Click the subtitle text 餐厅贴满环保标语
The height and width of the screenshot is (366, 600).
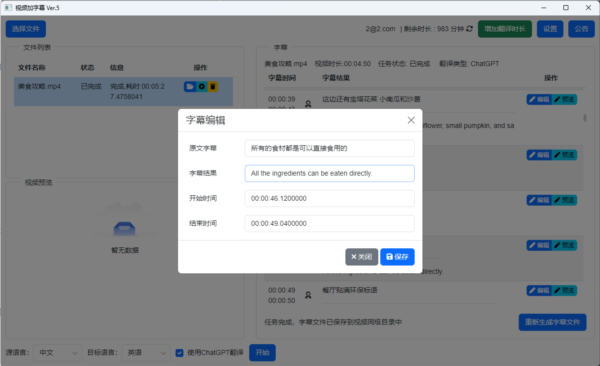point(350,290)
